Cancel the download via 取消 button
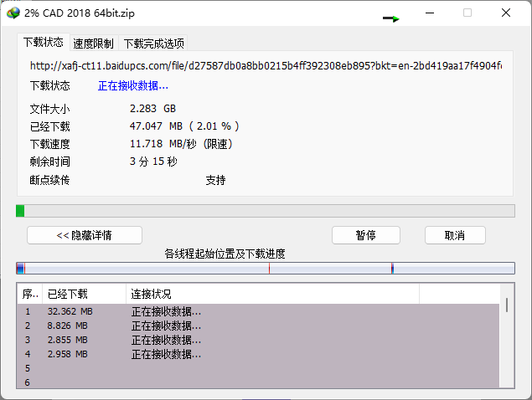Image resolution: width=532 pixels, height=400 pixels. click(455, 235)
